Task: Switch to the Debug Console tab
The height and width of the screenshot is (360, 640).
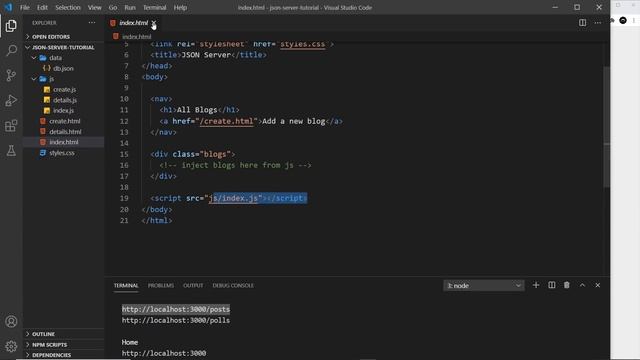Action: 233,285
